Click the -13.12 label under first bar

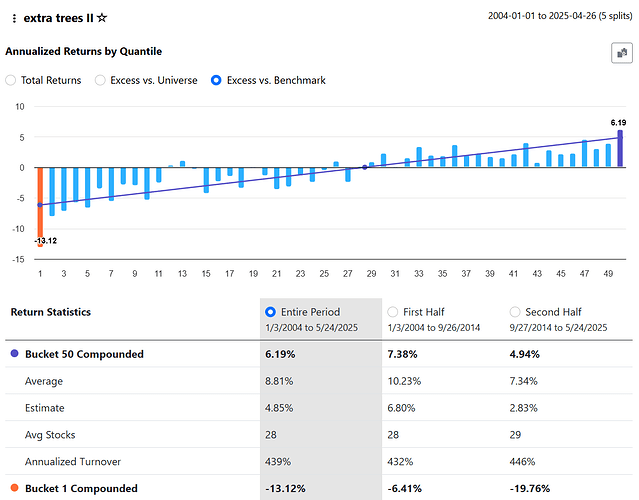coord(45,241)
